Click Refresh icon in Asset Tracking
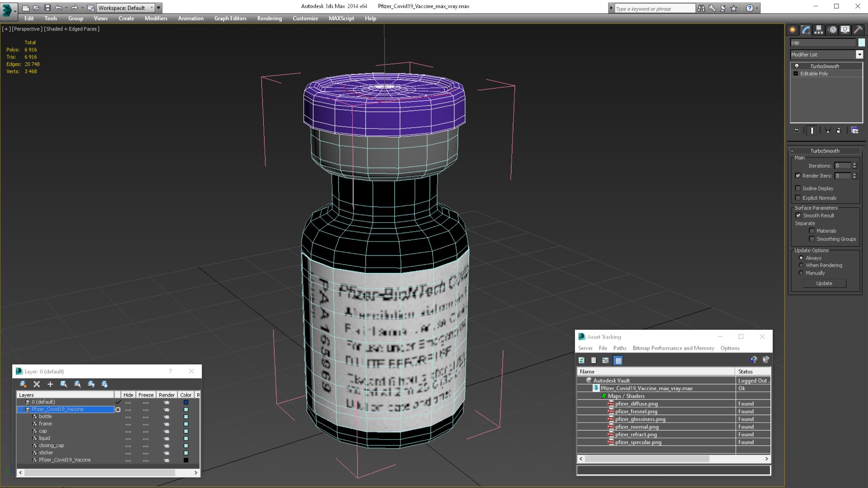The image size is (868, 488). coord(581,361)
